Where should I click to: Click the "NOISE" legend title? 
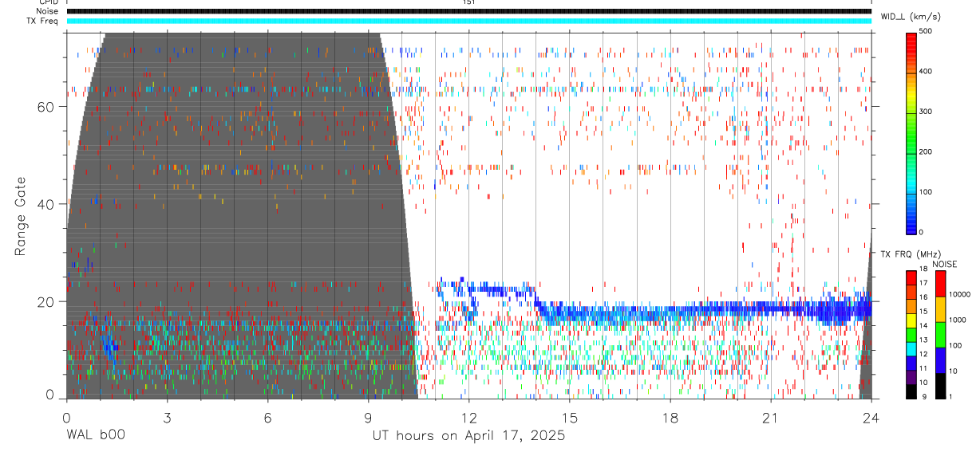point(944,264)
